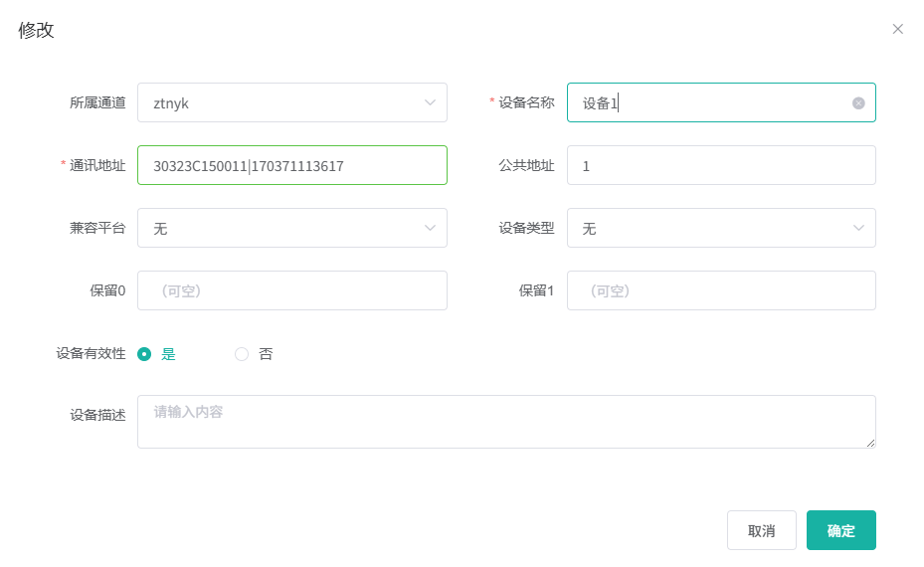The image size is (924, 567).
Task: Click the chevron arrow in the 兼容平台 field
Action: pos(430,228)
